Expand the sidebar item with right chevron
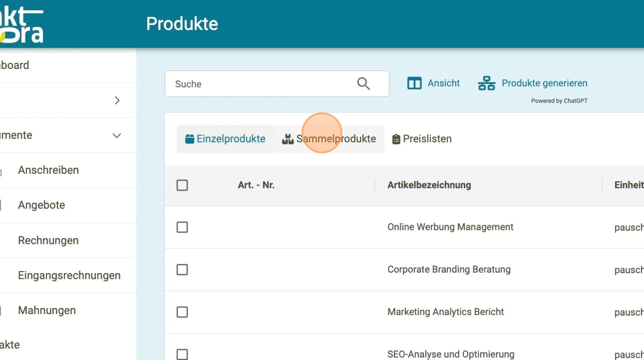This screenshot has width=644, height=360. (117, 100)
